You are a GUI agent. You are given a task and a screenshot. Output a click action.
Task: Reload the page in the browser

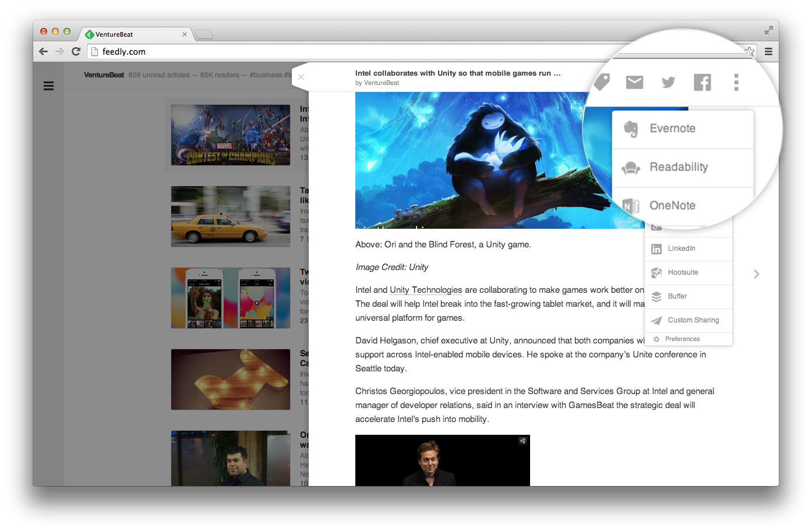tap(76, 52)
